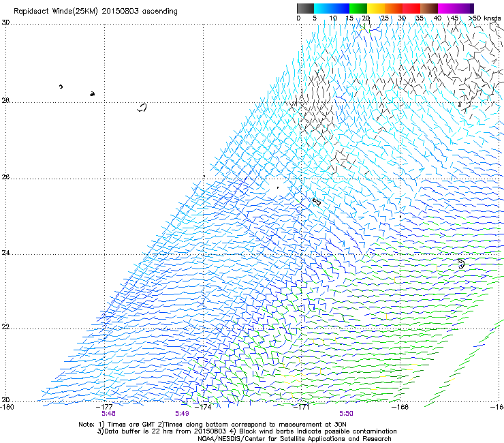504x443 pixels.
Task: Click the atoll outline just below 28N
Action: click(x=142, y=108)
